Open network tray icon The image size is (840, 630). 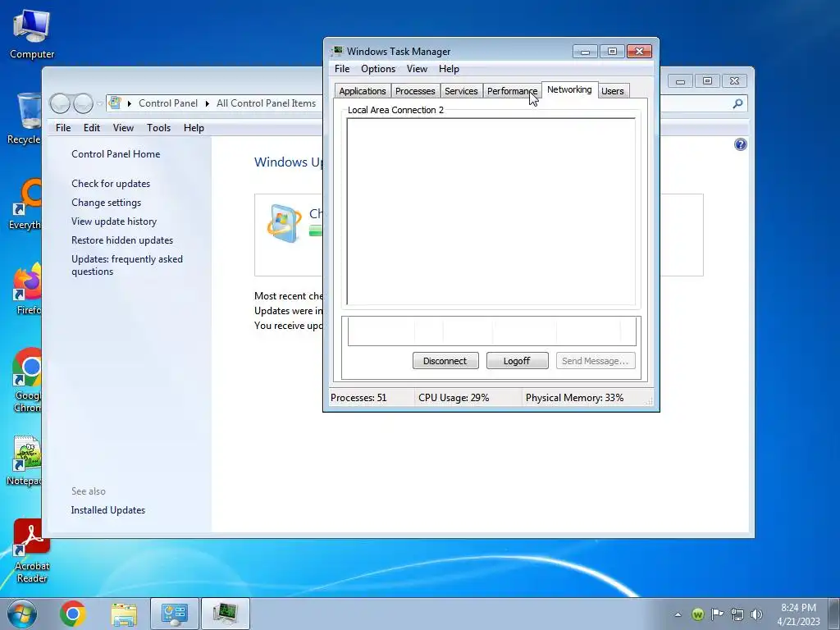737,614
